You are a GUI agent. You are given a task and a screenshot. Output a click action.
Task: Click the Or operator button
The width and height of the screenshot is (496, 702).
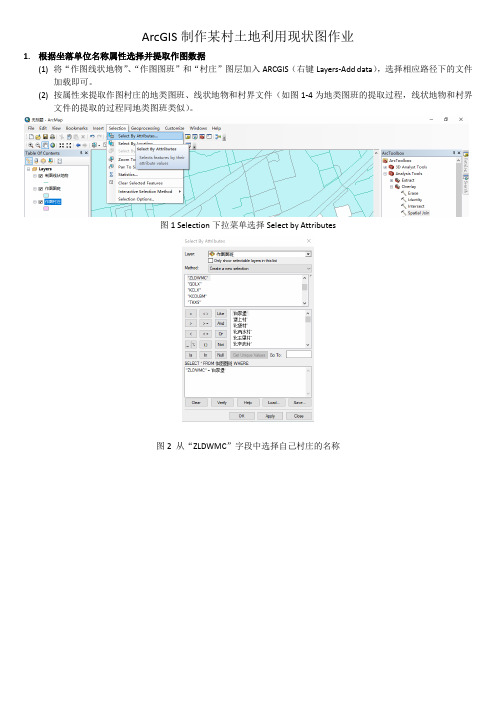tap(221, 334)
